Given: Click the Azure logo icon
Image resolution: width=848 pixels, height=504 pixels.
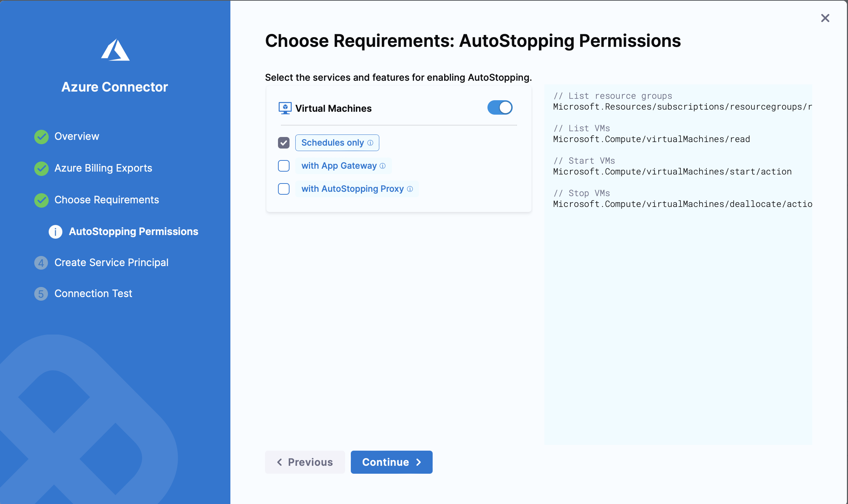Looking at the screenshot, I should pos(115,50).
